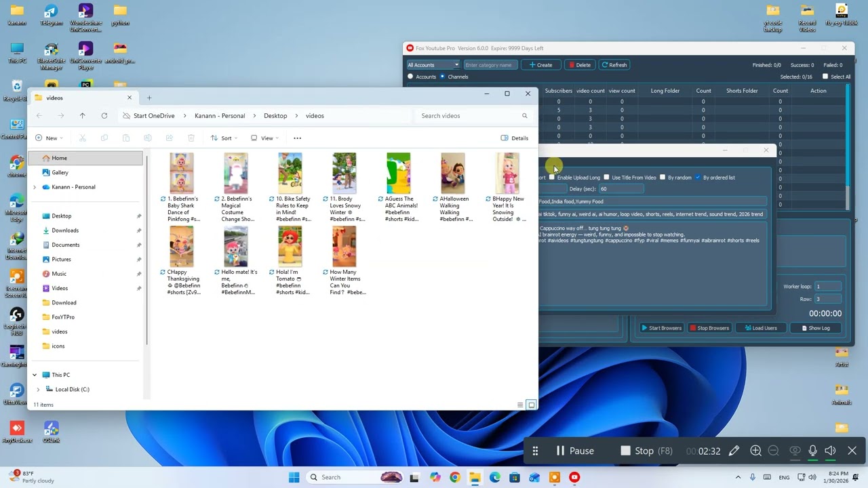Open the Sort dropdown in File Explorer

click(224, 138)
